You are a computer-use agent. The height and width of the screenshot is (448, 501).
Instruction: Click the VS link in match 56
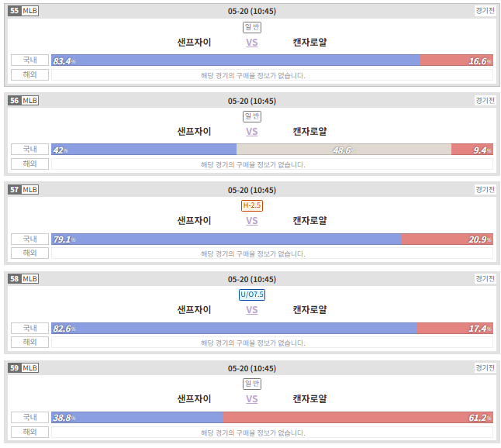pos(252,132)
